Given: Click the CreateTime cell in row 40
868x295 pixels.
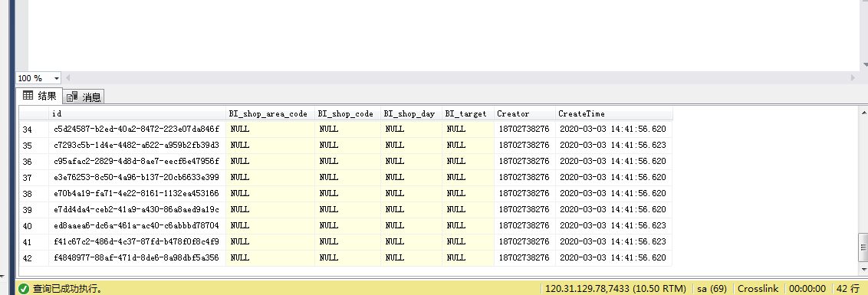Looking at the screenshot, I should pyautogui.click(x=614, y=226).
